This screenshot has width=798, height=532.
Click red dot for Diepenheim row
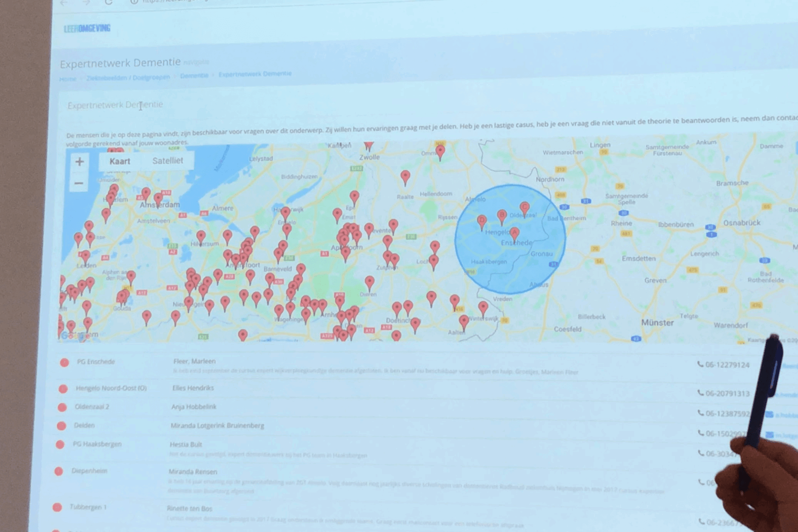click(x=59, y=471)
